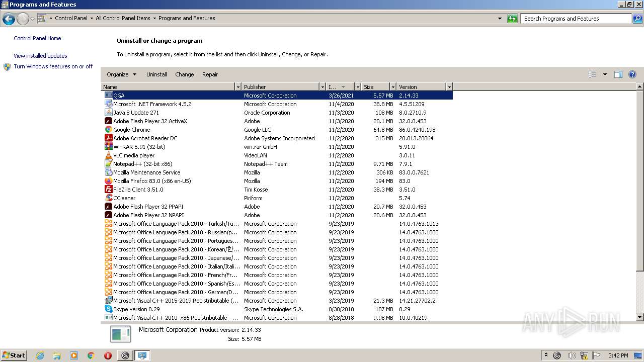
Task: Sort by the Name column header
Action: [168, 87]
